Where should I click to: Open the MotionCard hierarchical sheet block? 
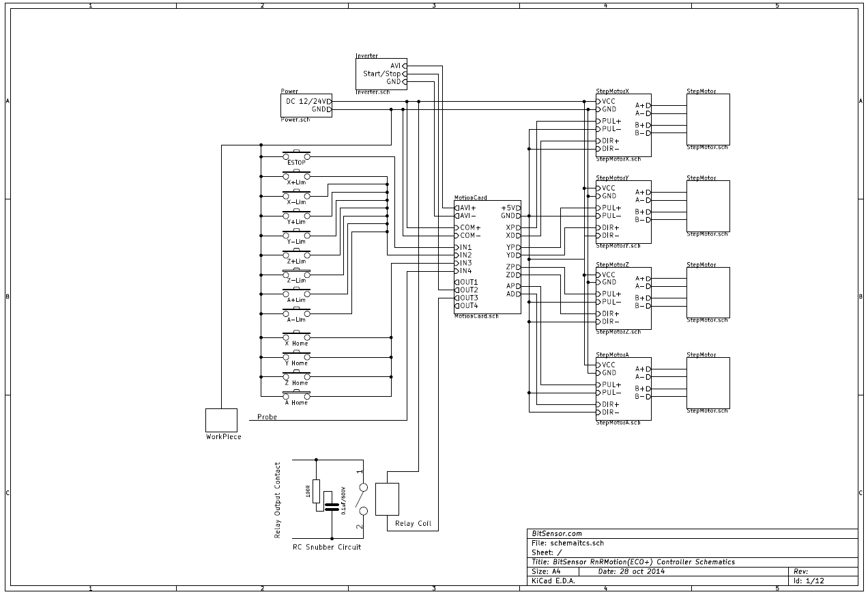pyautogui.click(x=487, y=257)
